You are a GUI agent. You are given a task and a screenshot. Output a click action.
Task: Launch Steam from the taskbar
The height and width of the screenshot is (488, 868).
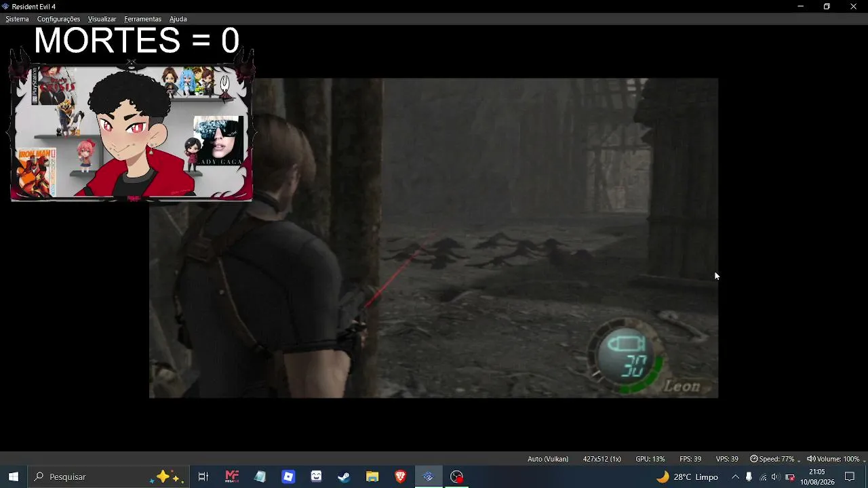click(344, 476)
